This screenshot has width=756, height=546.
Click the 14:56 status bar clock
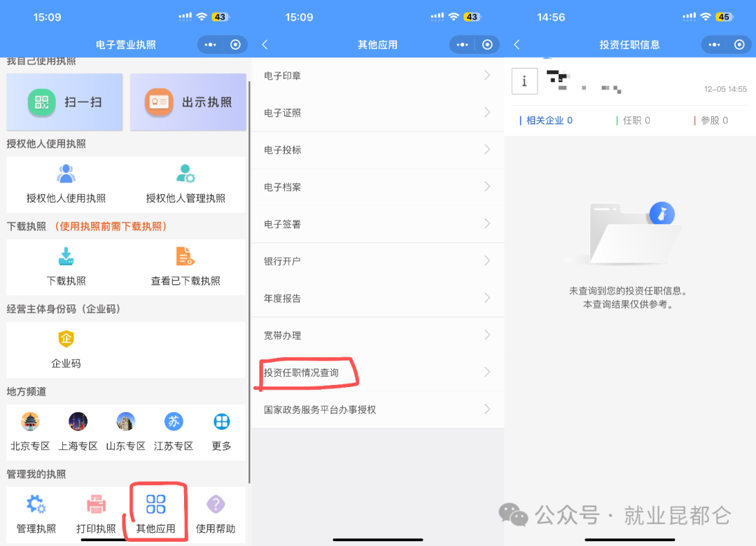tap(551, 17)
